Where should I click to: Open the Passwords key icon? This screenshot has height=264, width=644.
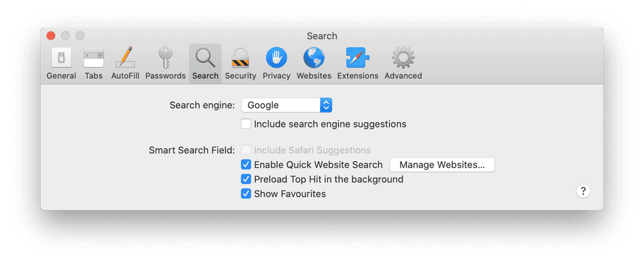[165, 58]
